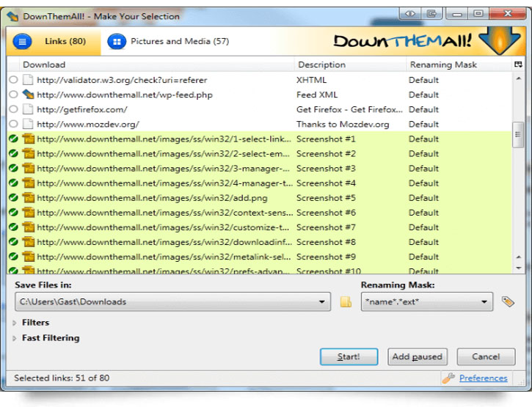Click the context-sens... link row text
The image size is (532, 407).
pos(165,213)
